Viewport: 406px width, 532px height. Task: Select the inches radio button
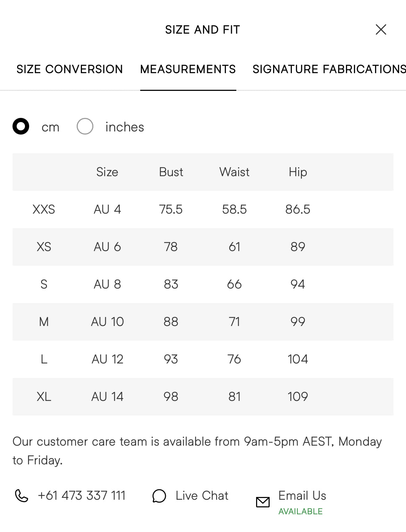pyautogui.click(x=85, y=126)
